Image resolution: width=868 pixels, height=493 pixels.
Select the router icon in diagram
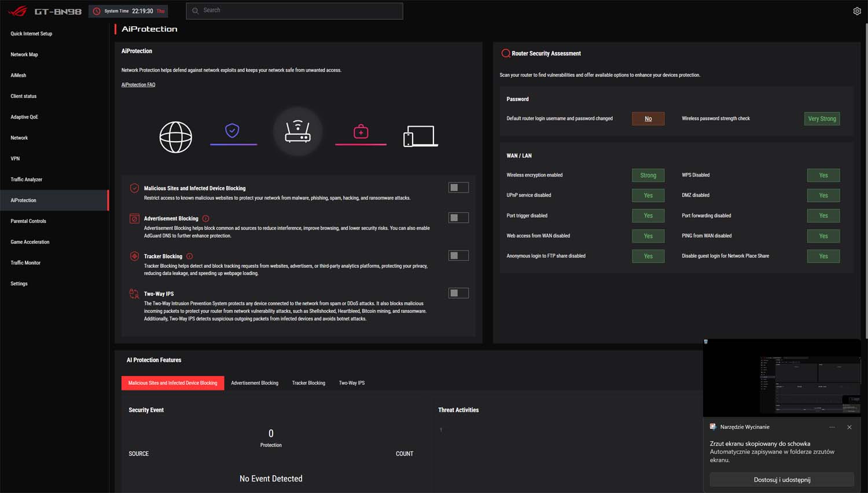(x=297, y=131)
